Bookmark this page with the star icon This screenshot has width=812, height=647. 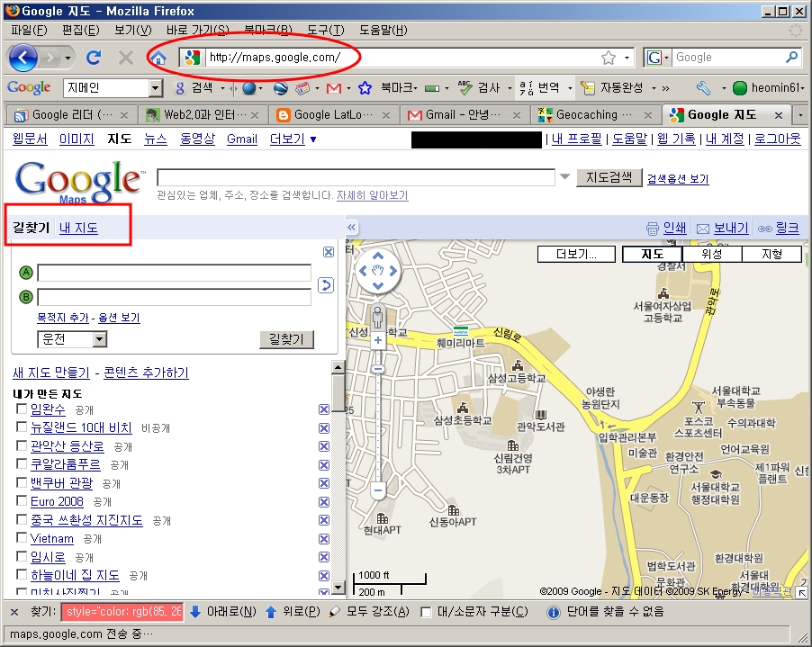coord(609,58)
